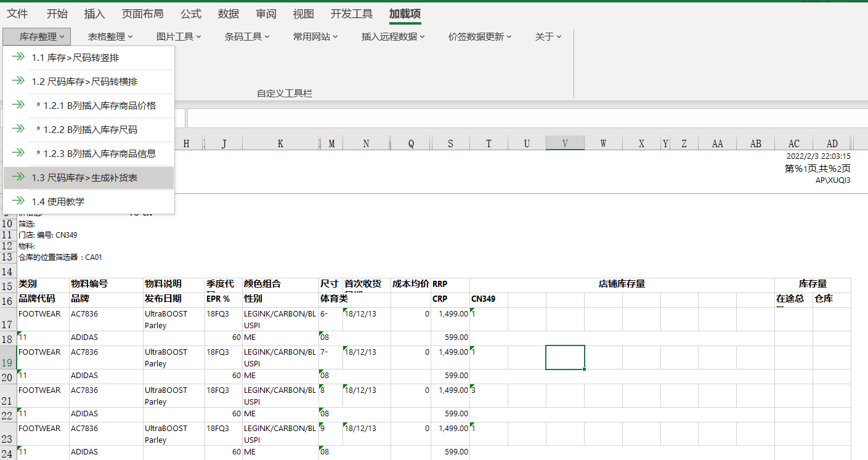Image resolution: width=868 pixels, height=460 pixels.
Task: Open the 开发工具 tab
Action: point(352,14)
